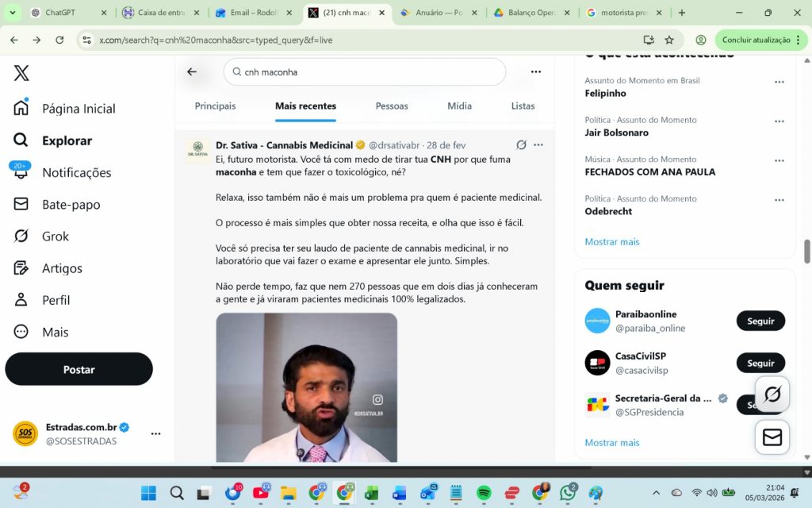Open Dr. Sativa - Cannabis Medicinal profile name
The width and height of the screenshot is (812, 508).
point(285,145)
